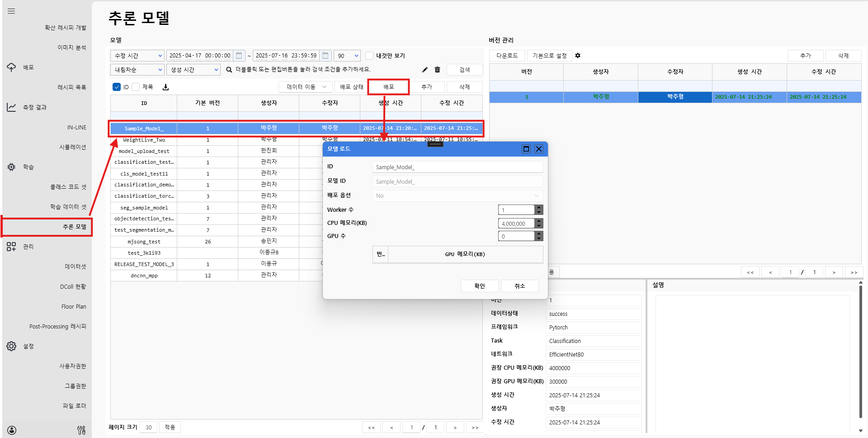This screenshot has height=438, width=868.
Task: Click the 확인 button in dialog
Action: (479, 286)
